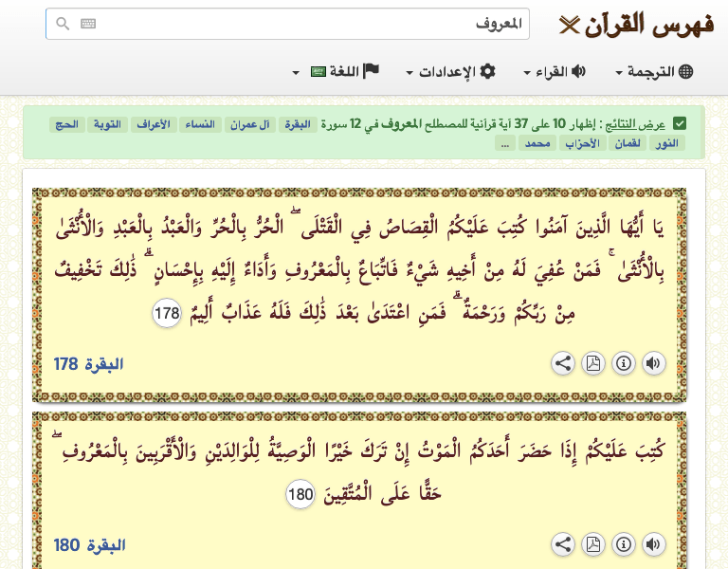Export verse 178 as PDF
The height and width of the screenshot is (569, 728).
pyautogui.click(x=592, y=363)
